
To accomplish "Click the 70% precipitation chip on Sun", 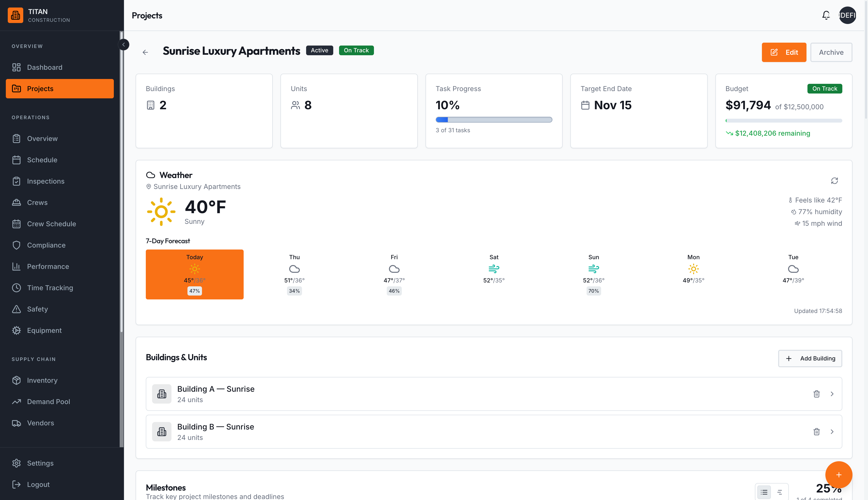I will pyautogui.click(x=593, y=291).
